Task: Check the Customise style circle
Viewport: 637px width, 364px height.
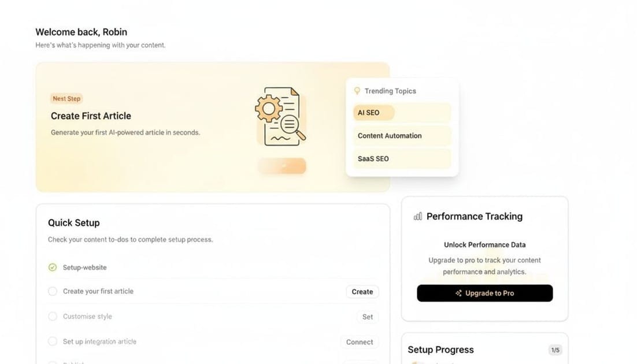Action: [52, 316]
